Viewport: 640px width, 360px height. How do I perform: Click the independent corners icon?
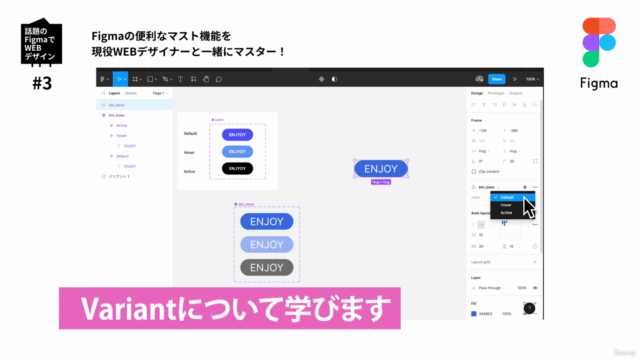(535, 161)
